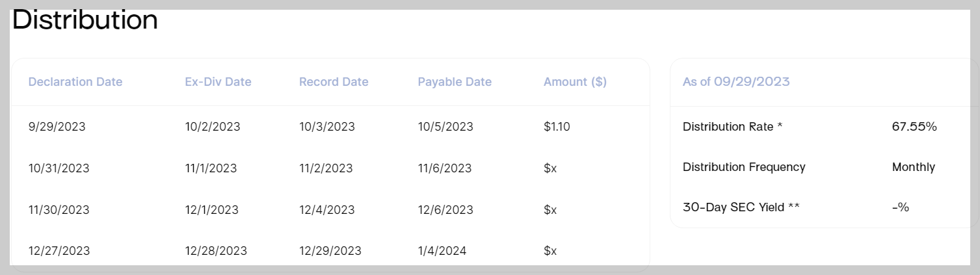Click the Distribution heading
This screenshot has height=275, width=980.
click(85, 20)
